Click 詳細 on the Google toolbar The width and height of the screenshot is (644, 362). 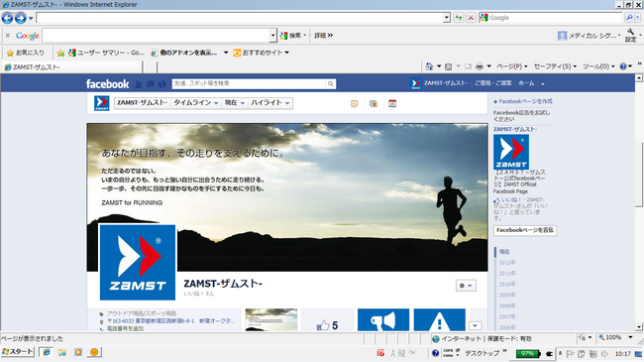(x=324, y=36)
